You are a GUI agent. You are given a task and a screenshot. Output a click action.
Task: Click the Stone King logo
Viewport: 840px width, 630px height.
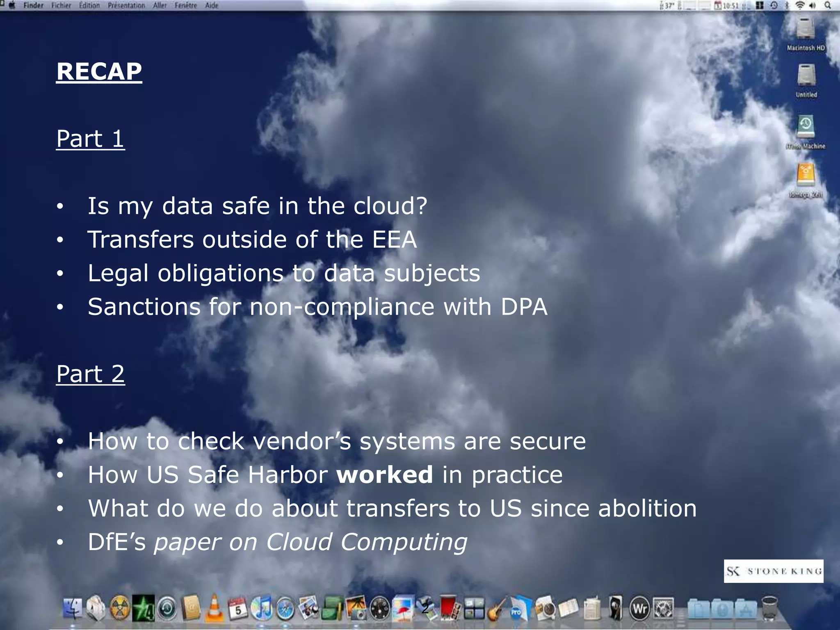pyautogui.click(x=774, y=571)
